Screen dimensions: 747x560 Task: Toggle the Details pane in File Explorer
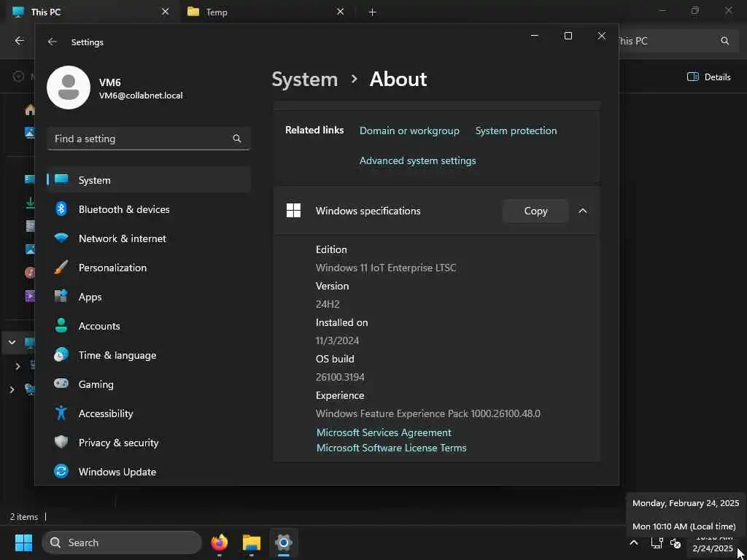[709, 77]
